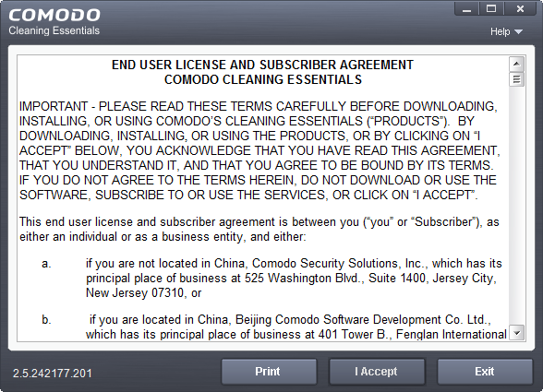Open the Help menu
This screenshot has width=543, height=392.
(506, 31)
